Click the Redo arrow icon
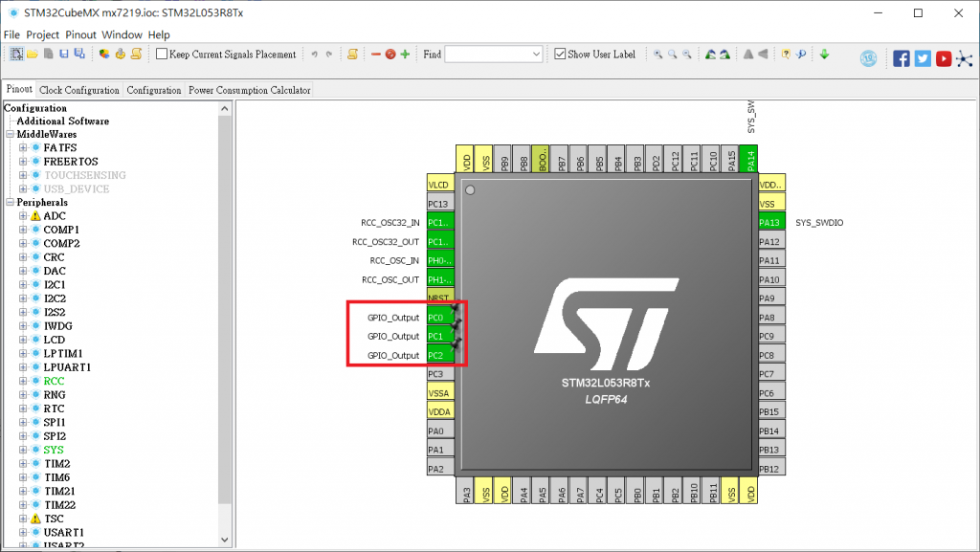Image resolution: width=980 pixels, height=552 pixels. tap(329, 55)
